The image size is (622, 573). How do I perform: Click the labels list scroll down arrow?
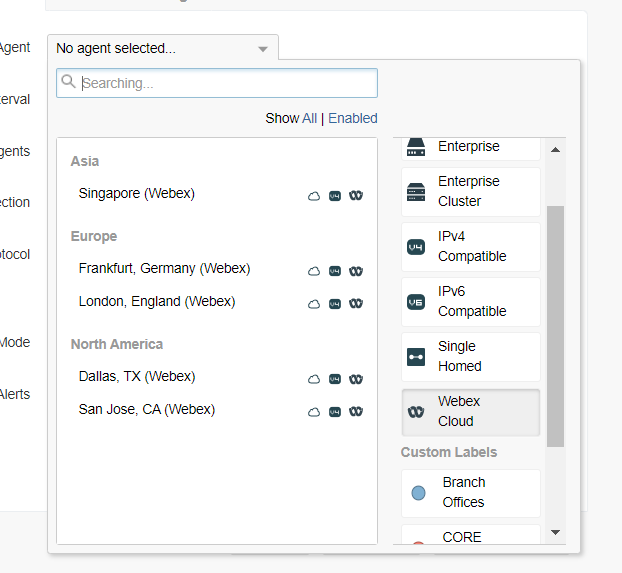[x=555, y=532]
